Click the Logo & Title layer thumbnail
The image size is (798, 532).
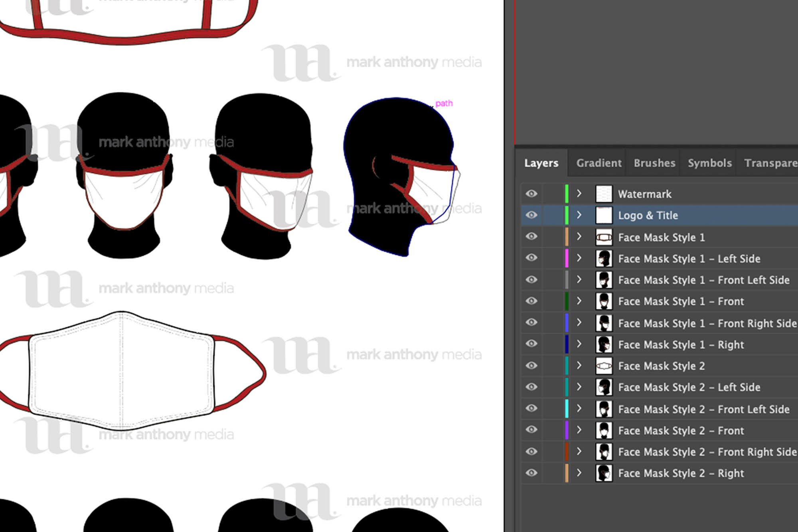tap(604, 215)
